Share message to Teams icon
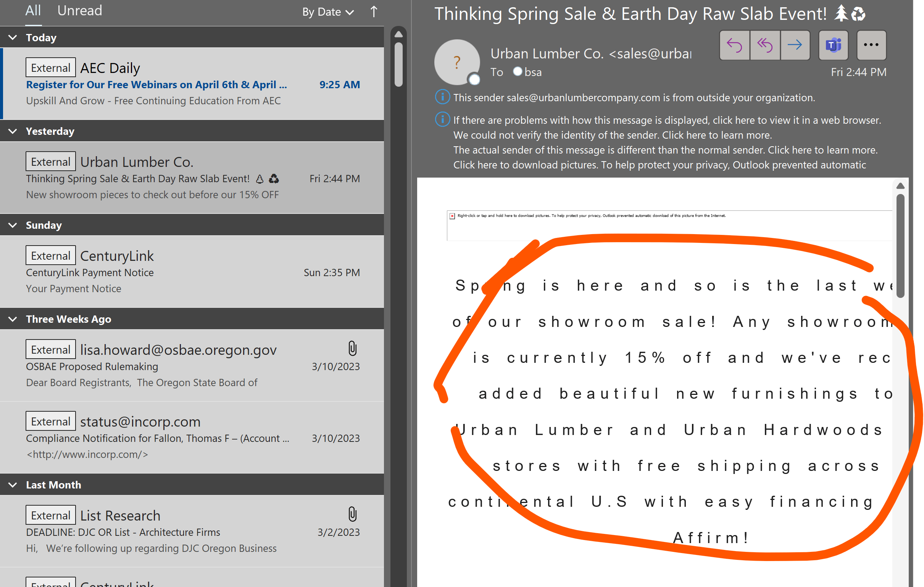This screenshot has width=924, height=587. 833,45
